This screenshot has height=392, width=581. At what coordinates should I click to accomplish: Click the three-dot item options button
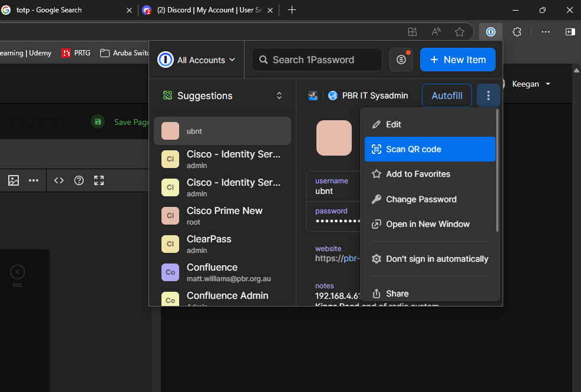coord(488,95)
